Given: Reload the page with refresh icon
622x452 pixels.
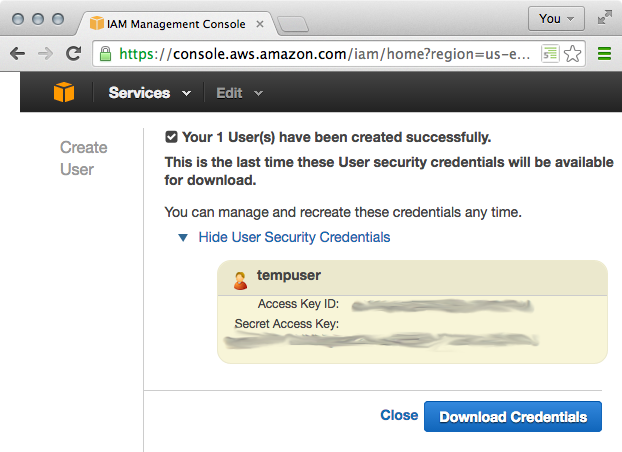Looking at the screenshot, I should coord(74,54).
